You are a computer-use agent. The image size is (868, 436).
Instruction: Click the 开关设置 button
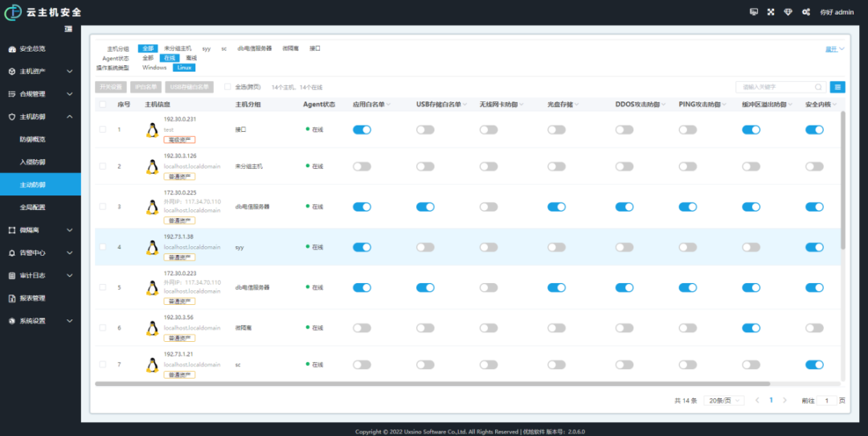click(111, 87)
